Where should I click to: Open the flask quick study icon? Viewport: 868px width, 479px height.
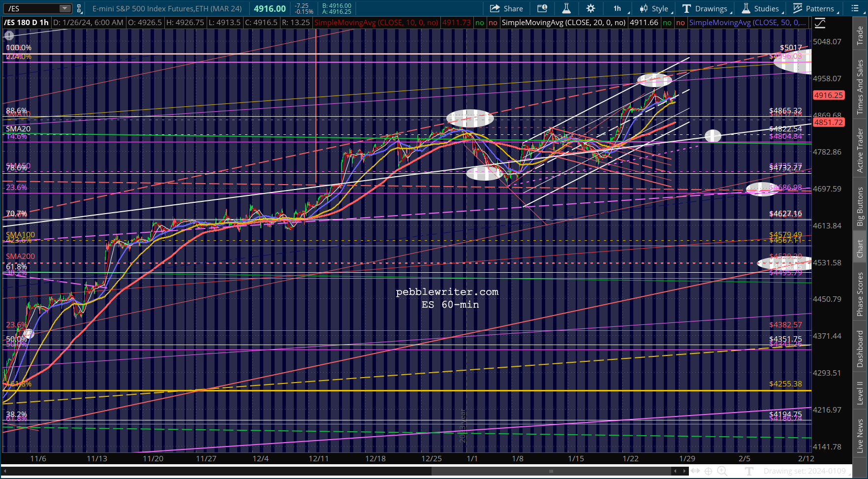[566, 8]
